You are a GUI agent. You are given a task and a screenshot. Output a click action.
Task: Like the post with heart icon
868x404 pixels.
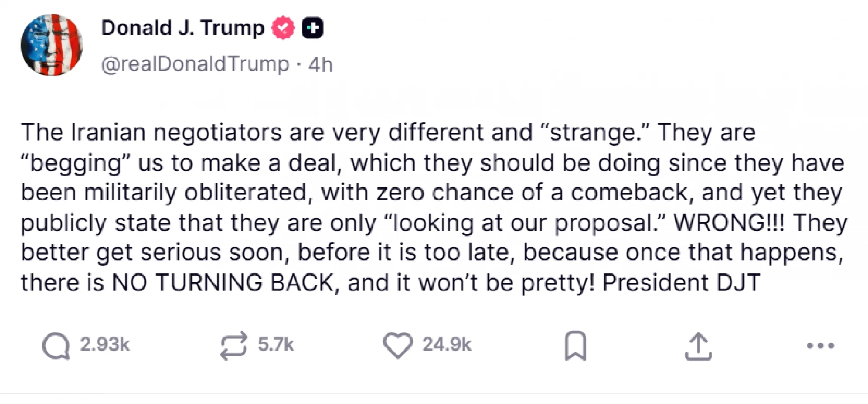click(398, 346)
